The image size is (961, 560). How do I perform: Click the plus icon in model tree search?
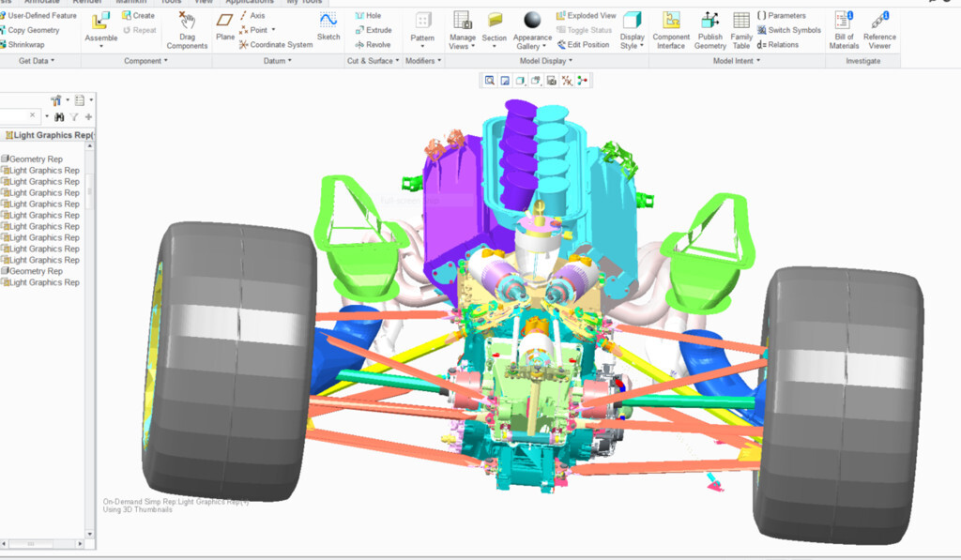(89, 116)
